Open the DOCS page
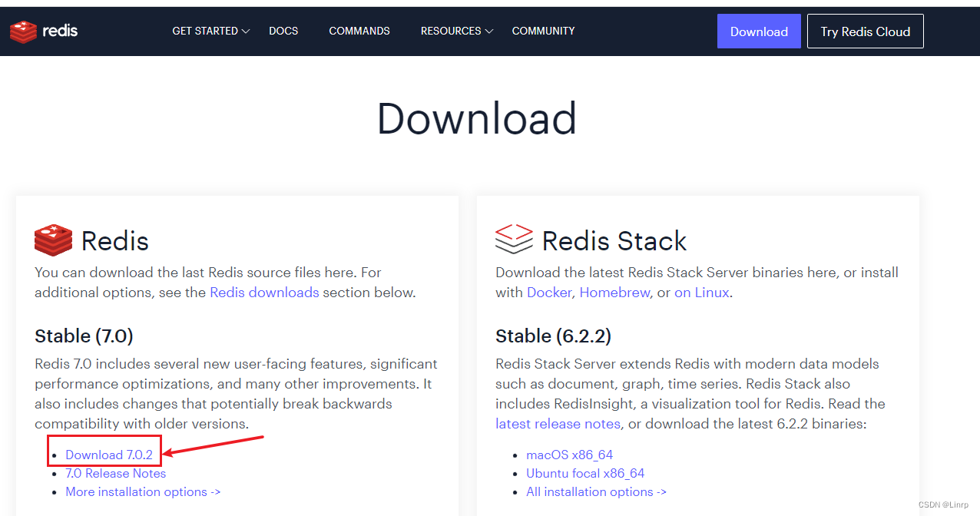 click(283, 31)
